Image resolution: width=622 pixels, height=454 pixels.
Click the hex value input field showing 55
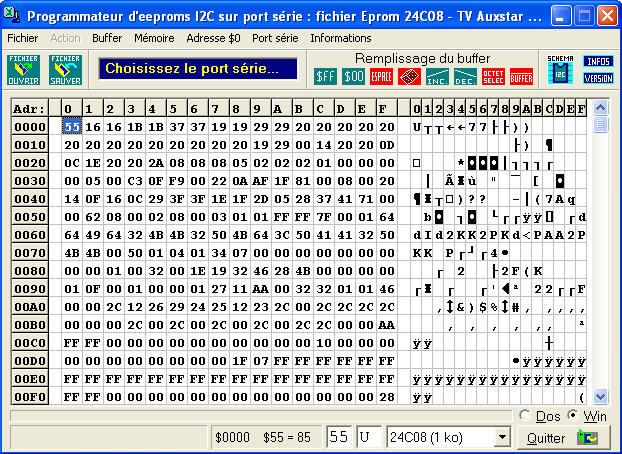(x=340, y=438)
